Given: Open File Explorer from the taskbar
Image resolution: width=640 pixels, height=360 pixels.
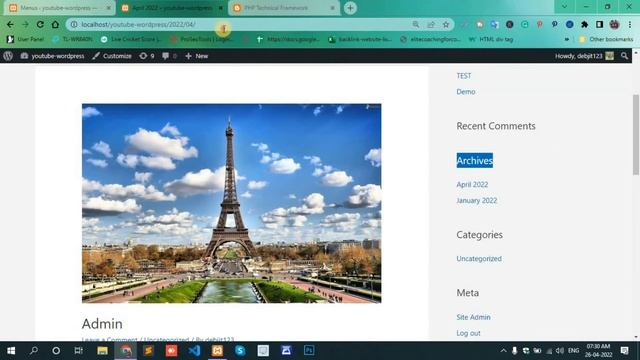Looking at the screenshot, I should (x=102, y=351).
